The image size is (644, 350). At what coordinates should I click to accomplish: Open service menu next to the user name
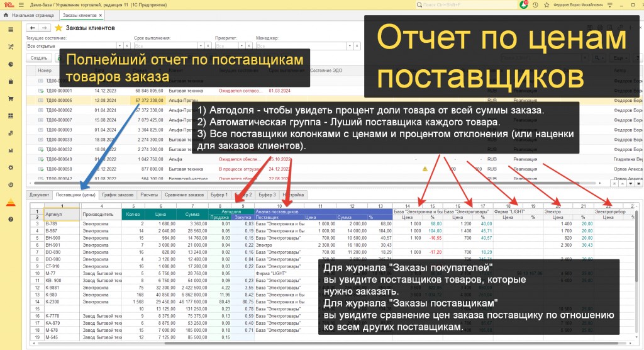coord(610,5)
